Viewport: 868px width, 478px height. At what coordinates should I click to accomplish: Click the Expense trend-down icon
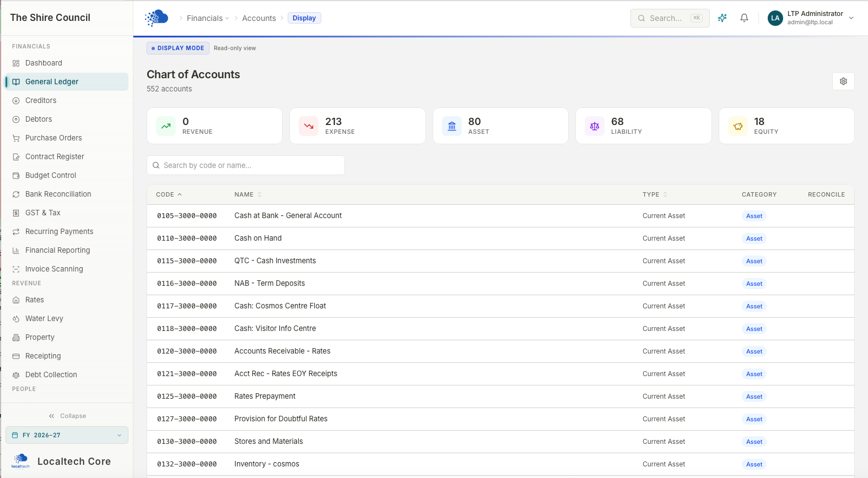(309, 126)
